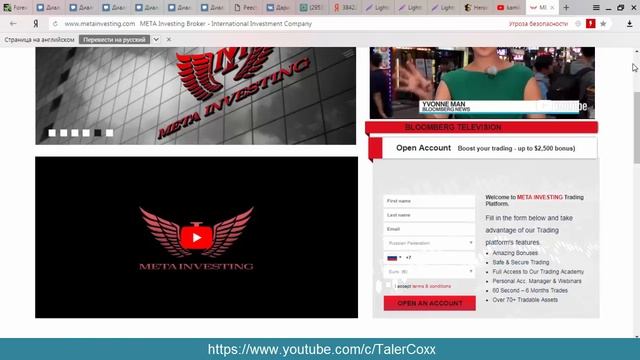
Task: Click the scrollbar down arrow
Action: pos(636,336)
